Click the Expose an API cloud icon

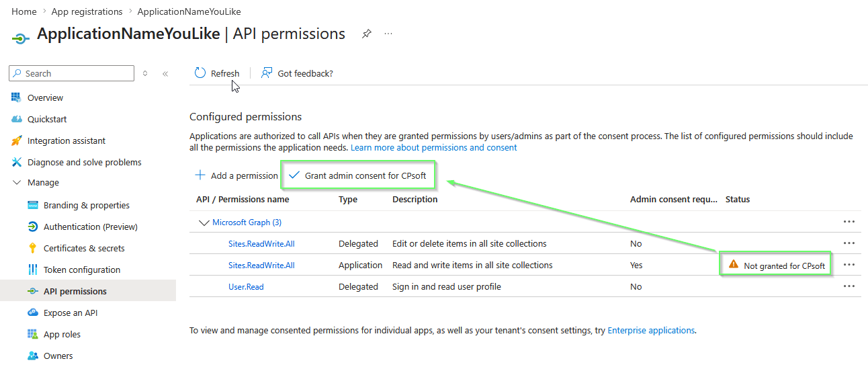[x=32, y=313]
